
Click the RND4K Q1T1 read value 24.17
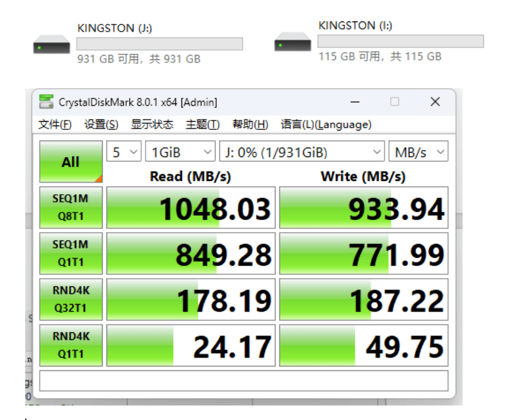(191, 346)
